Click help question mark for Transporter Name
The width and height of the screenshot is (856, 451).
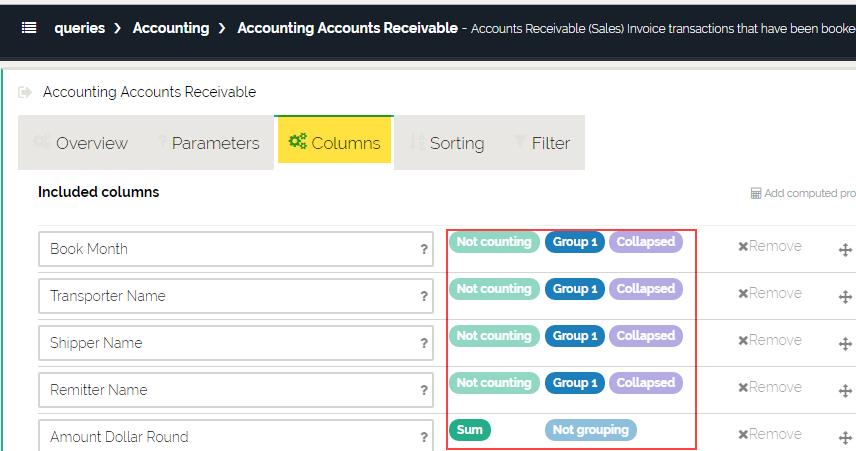(x=424, y=296)
